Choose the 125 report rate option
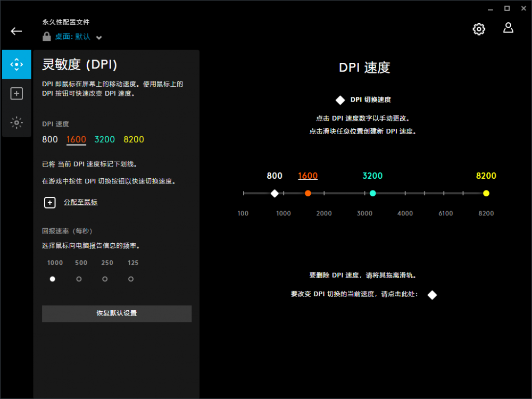532x399 pixels. [x=131, y=279]
